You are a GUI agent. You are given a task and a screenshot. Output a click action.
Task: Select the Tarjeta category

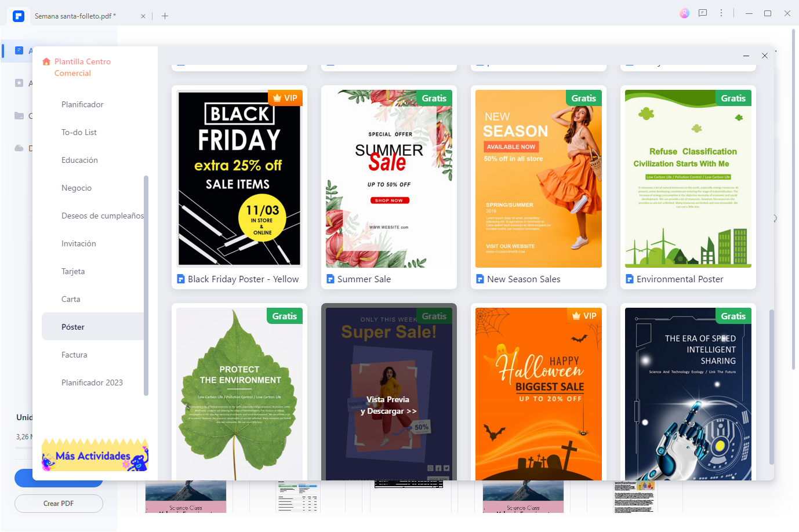[x=73, y=271]
